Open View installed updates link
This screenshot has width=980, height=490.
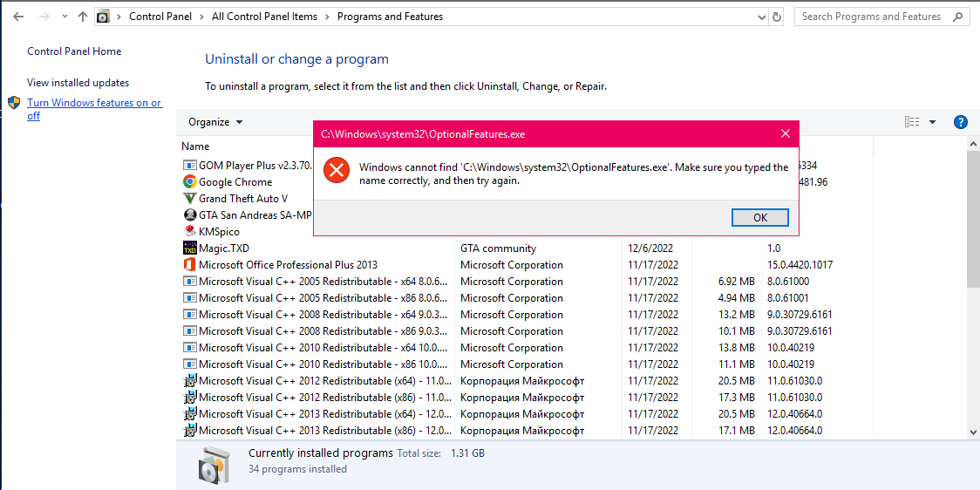78,83
